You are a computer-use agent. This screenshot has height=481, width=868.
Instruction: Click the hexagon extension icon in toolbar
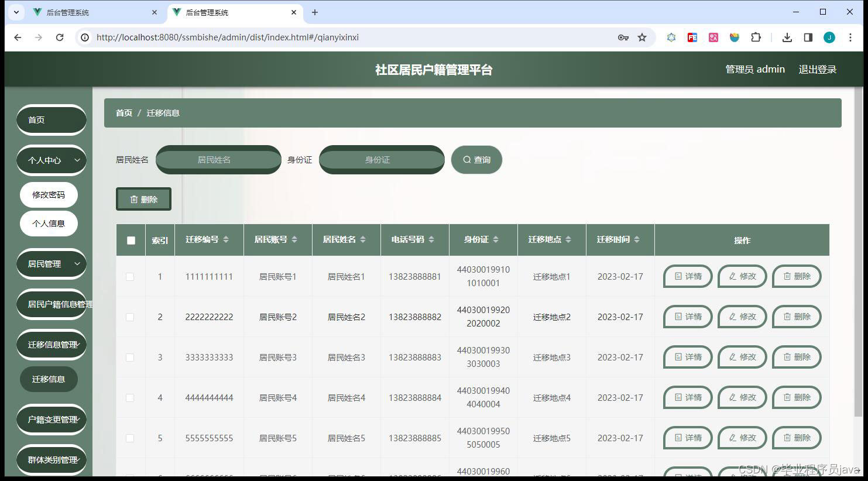[671, 37]
